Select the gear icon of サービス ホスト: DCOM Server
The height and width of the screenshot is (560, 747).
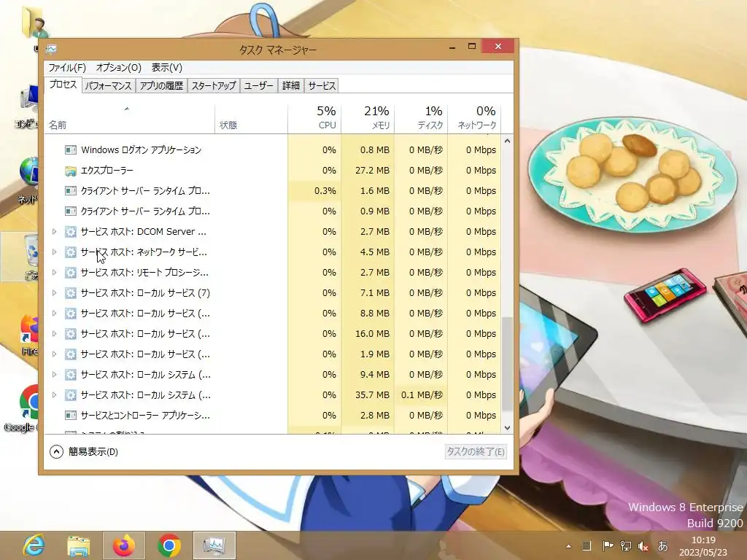[x=71, y=232]
